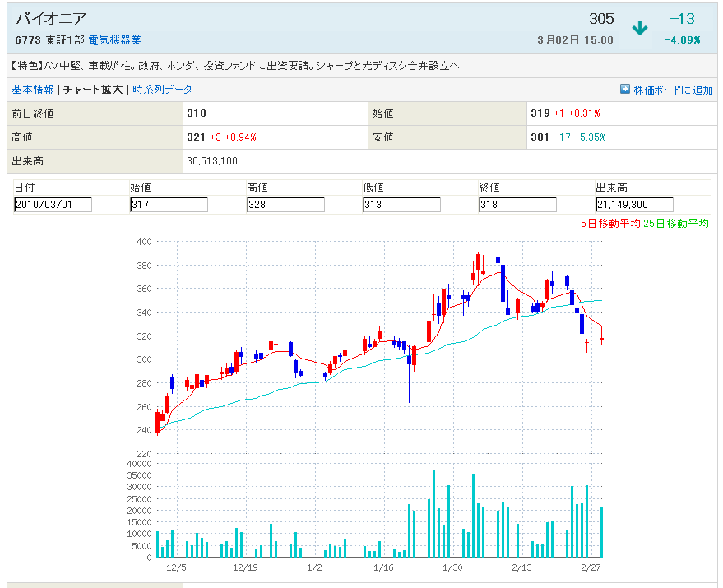723x588 pixels.
Task: Click the 12/5 date label on the x-axis
Action: (176, 567)
